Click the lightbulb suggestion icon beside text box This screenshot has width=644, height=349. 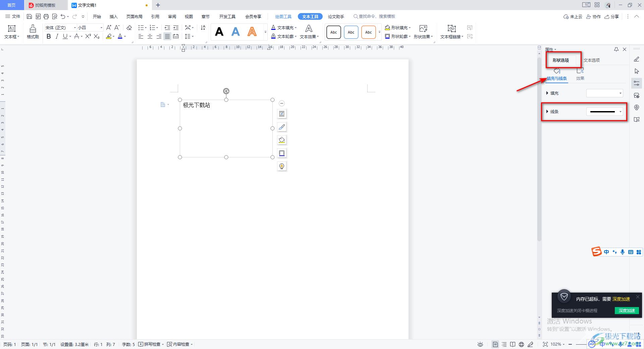click(282, 166)
